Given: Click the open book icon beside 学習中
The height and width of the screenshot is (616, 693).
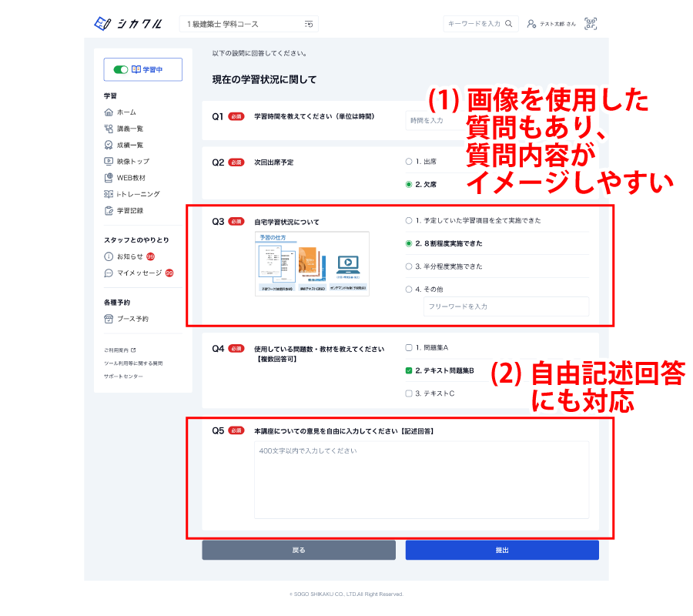Looking at the screenshot, I should click(x=136, y=69).
